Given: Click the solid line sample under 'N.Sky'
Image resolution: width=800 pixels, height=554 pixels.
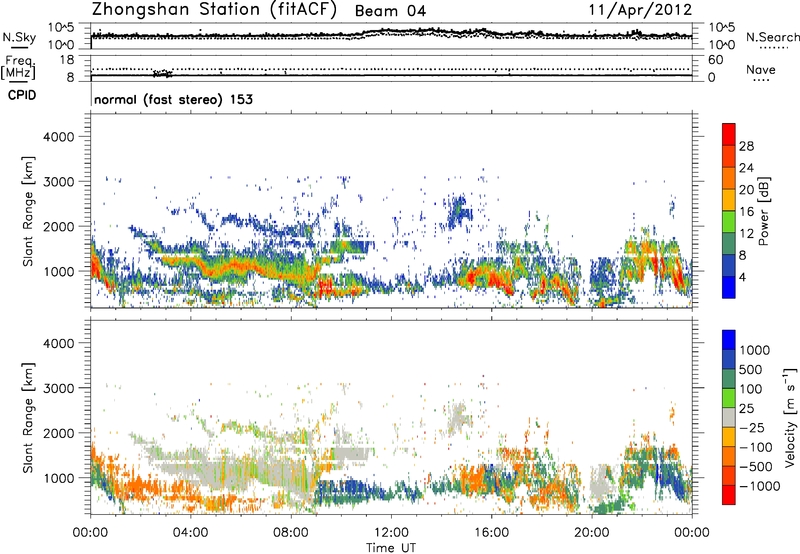Looking at the screenshot, I should 19,47.
